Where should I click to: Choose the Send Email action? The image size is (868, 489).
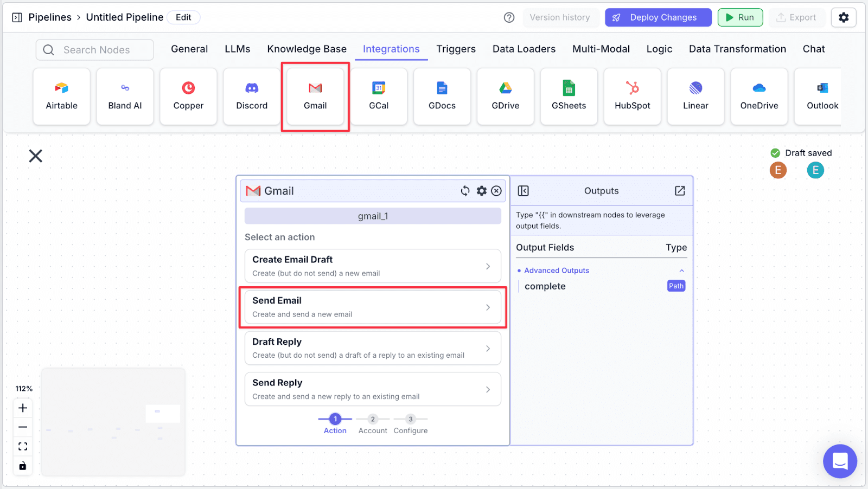click(373, 307)
